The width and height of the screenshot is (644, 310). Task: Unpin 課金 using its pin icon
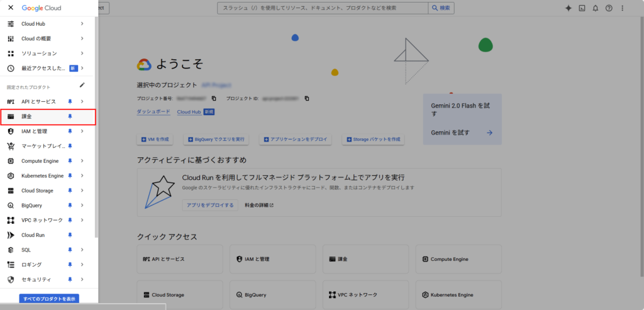70,116
